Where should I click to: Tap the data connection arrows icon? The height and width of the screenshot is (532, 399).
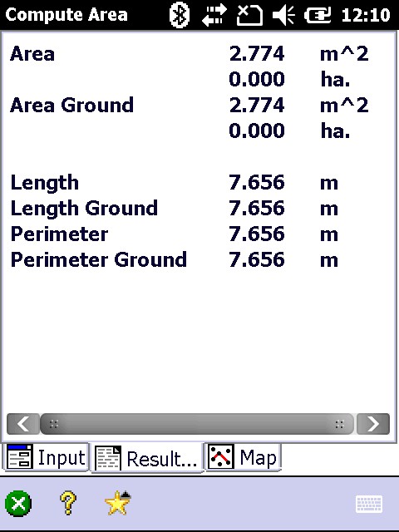(214, 15)
